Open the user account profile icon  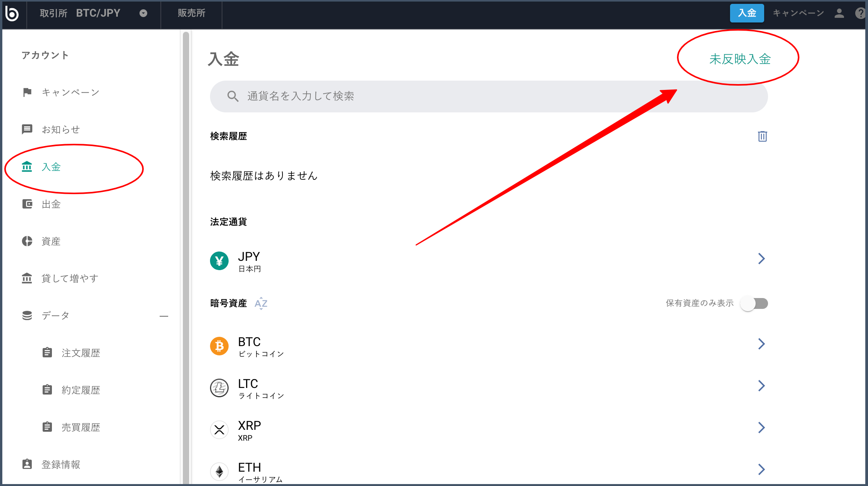839,14
